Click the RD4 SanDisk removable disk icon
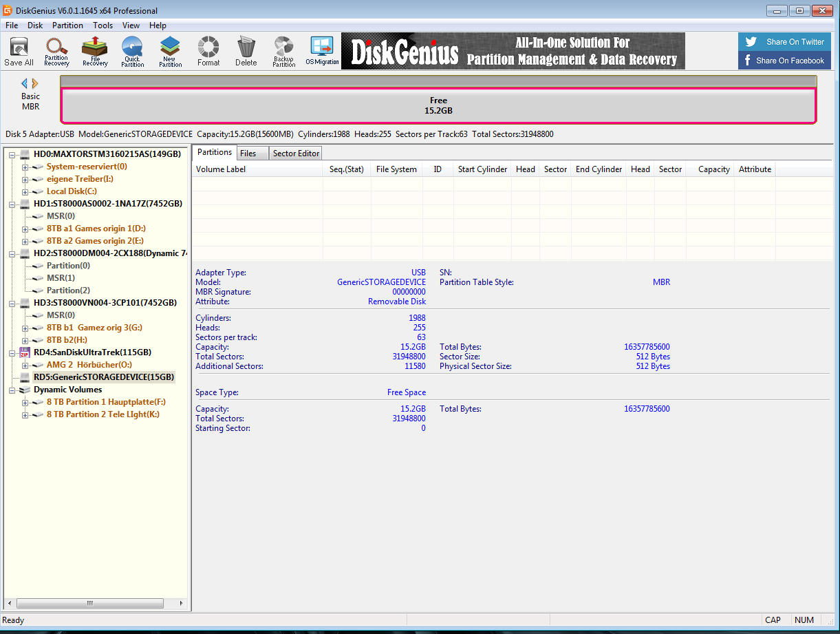 (x=25, y=352)
